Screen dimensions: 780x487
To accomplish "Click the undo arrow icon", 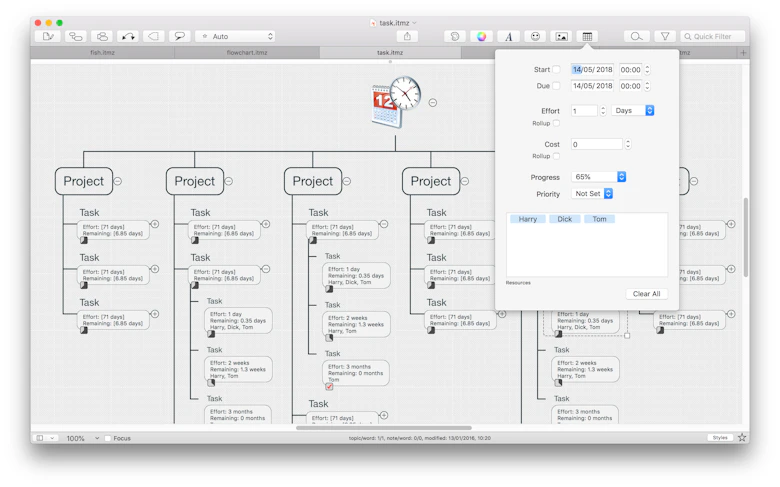I will (x=128, y=36).
